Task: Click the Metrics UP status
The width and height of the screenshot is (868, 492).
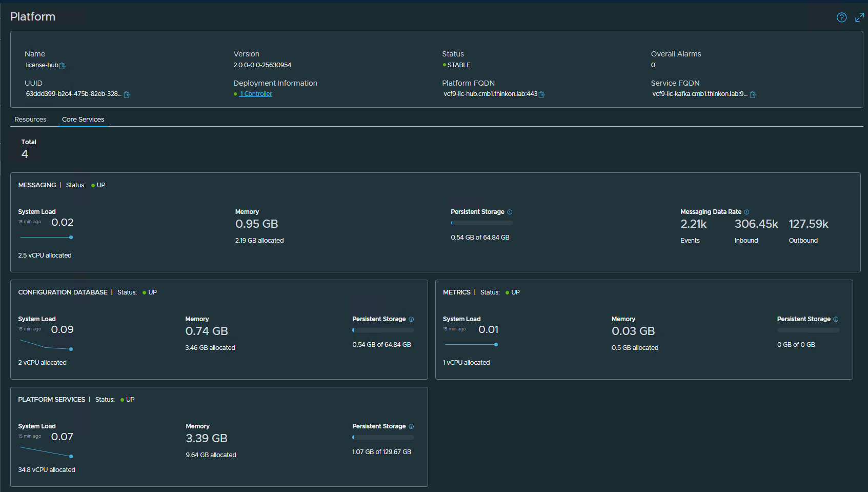Action: click(516, 292)
